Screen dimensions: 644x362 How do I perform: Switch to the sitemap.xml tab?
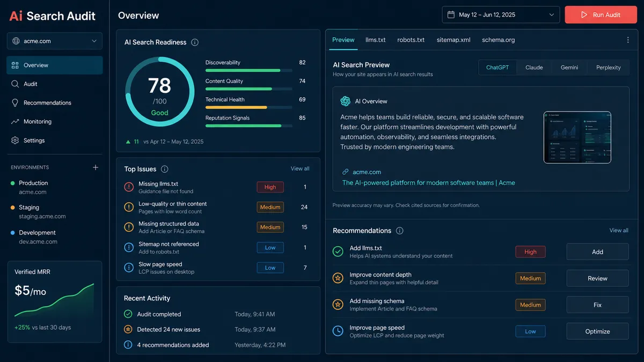click(453, 40)
